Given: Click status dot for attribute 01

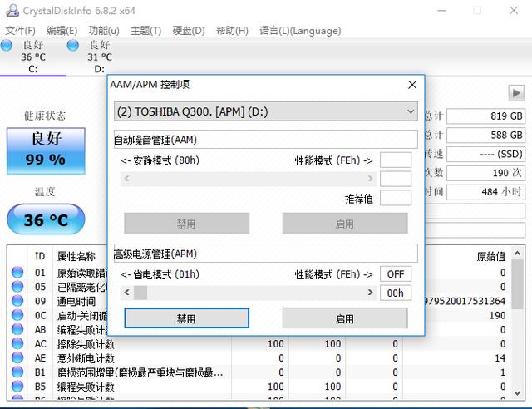Looking at the screenshot, I should click(17, 272).
